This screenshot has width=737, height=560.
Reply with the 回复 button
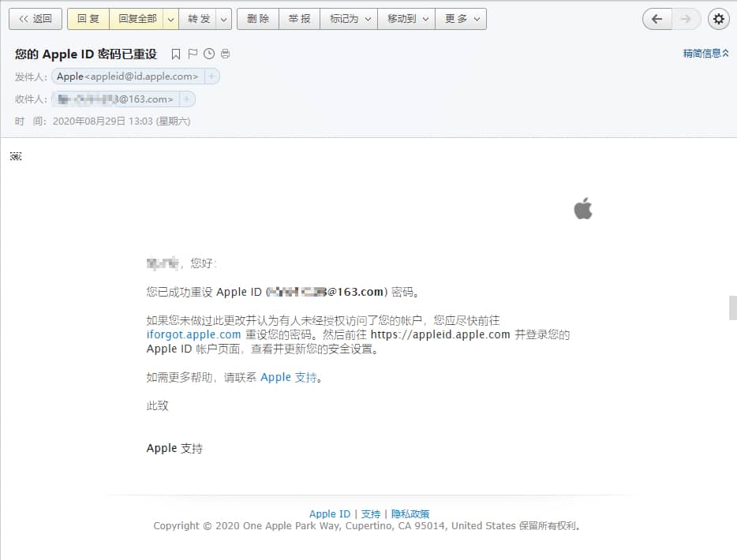pyautogui.click(x=88, y=19)
